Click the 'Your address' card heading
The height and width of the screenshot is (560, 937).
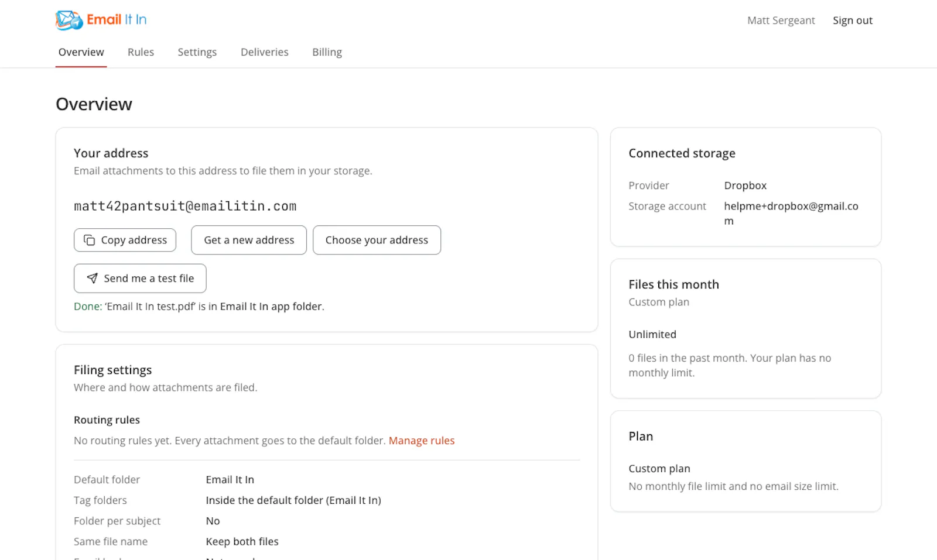coord(111,153)
